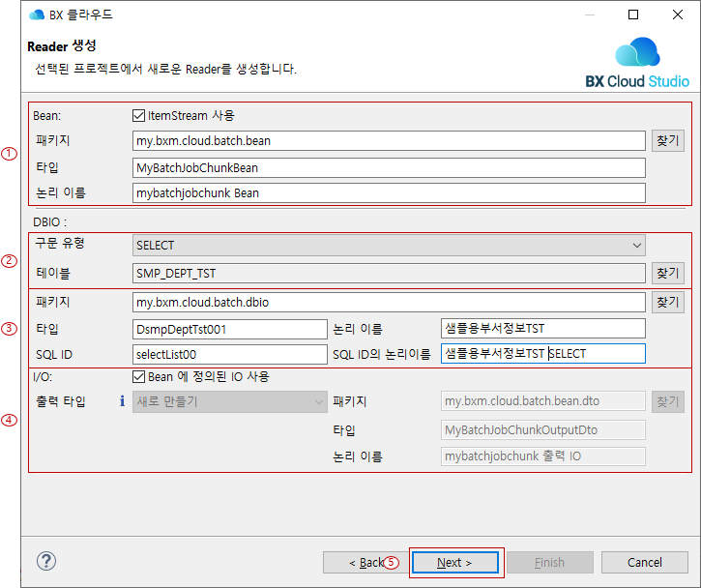Click the info icon beside 출력 타입

coord(123,400)
